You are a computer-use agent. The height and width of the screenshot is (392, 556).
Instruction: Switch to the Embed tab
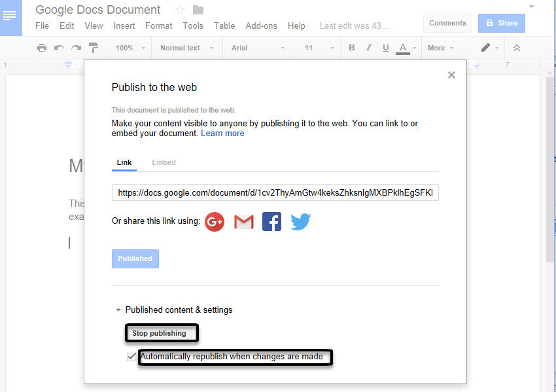pyautogui.click(x=164, y=162)
